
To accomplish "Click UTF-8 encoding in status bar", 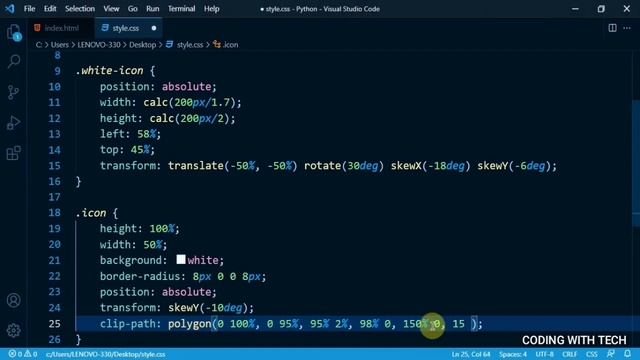I will pyautogui.click(x=544, y=354).
